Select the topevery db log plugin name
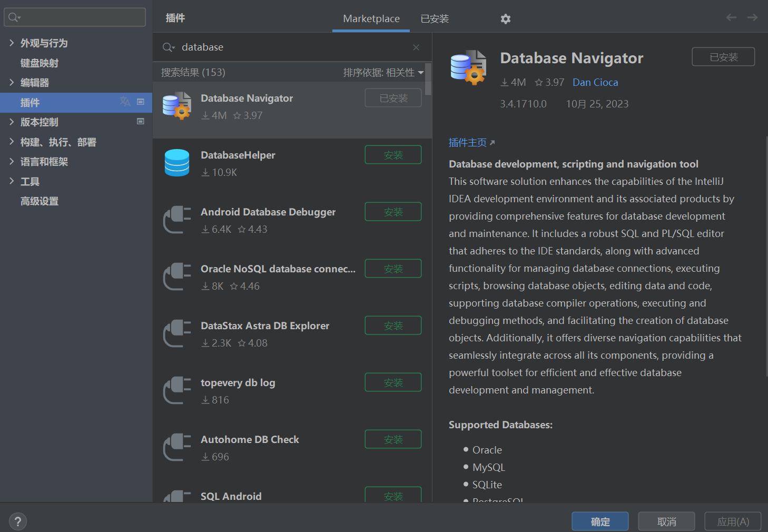 (238, 383)
